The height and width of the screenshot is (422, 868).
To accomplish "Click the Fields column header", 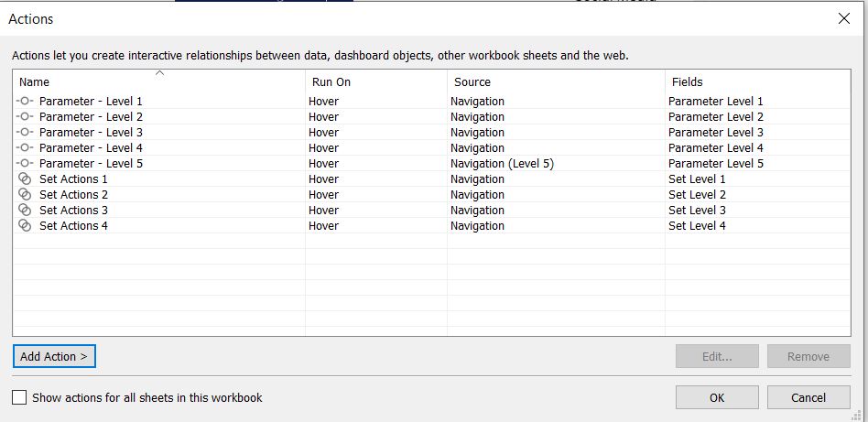I will click(687, 82).
